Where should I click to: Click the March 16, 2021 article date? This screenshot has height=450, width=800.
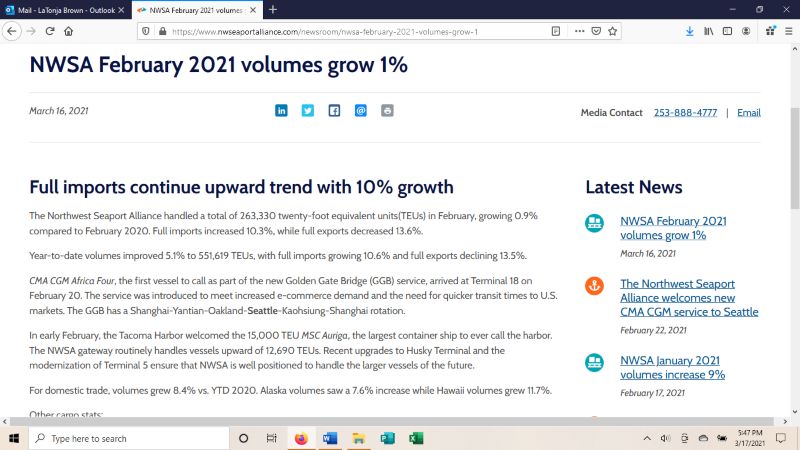59,111
